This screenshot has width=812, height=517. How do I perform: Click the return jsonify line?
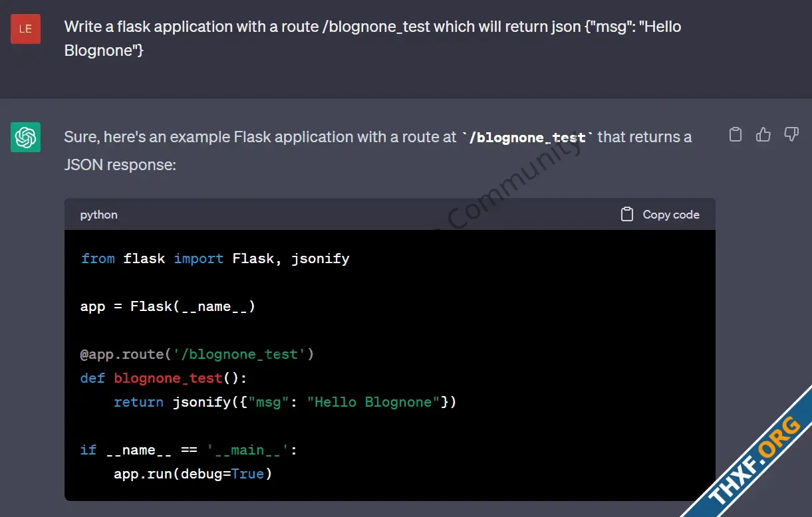click(285, 402)
